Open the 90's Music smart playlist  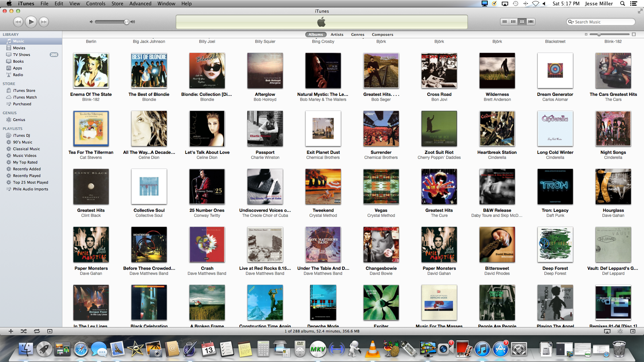click(31, 142)
